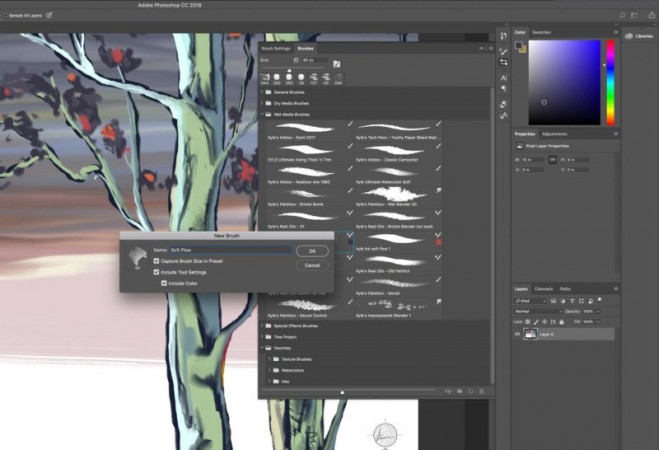
Task: Click the shape layer filter icon in Layers
Action: point(581,301)
